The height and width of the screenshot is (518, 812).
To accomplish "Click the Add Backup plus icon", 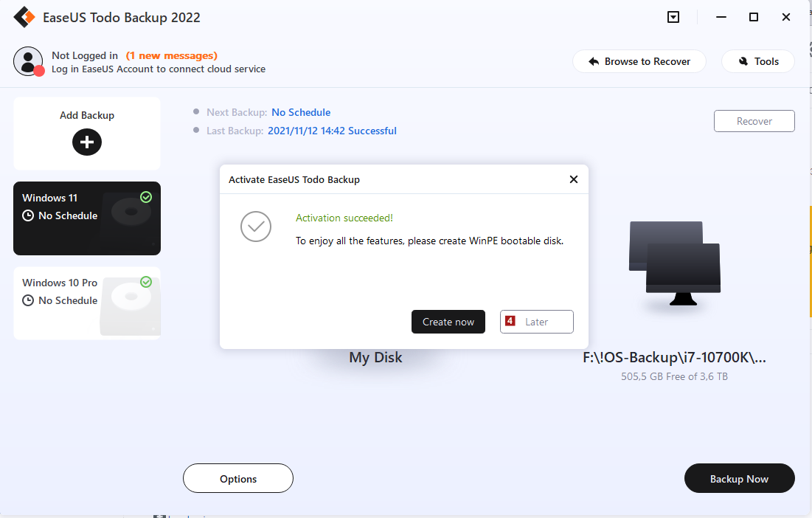I will click(x=87, y=142).
